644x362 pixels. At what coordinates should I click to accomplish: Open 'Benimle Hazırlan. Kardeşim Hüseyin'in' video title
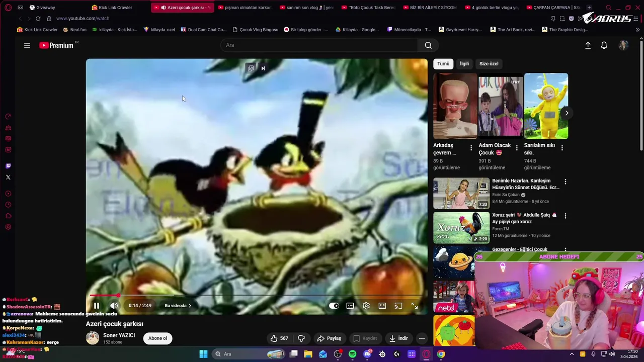point(525,184)
